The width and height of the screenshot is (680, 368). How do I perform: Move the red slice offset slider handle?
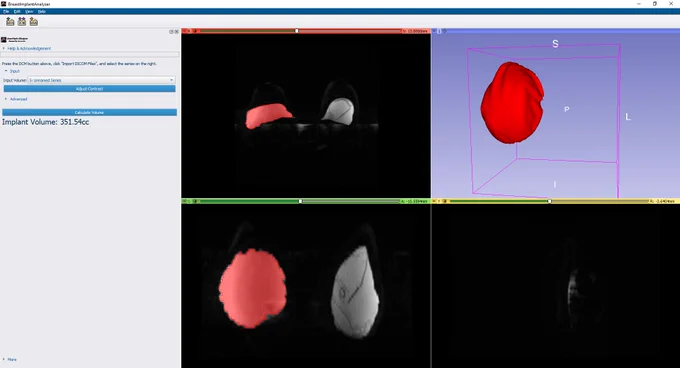point(297,31)
